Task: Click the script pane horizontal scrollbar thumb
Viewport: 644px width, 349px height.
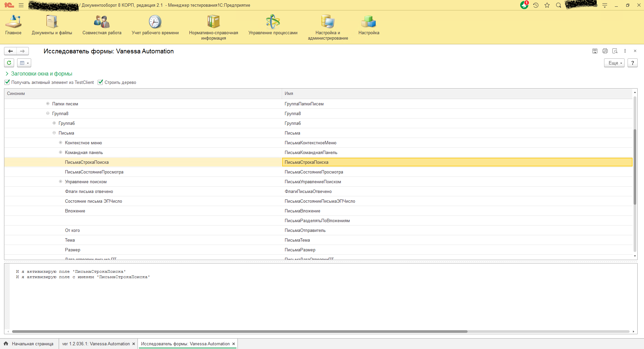Action: pos(240,332)
